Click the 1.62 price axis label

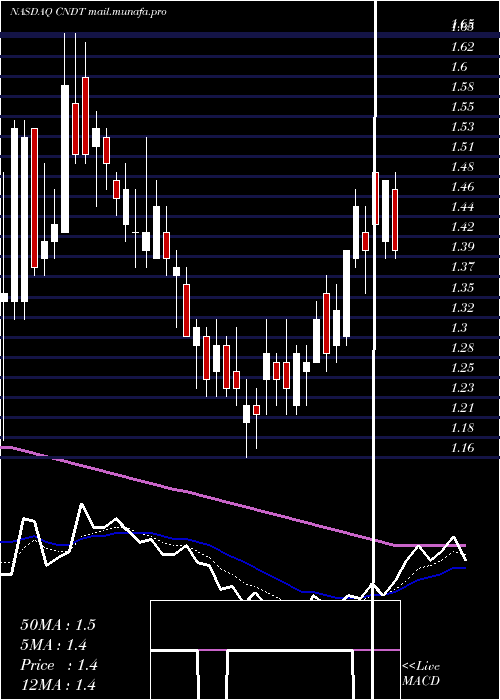coord(462,46)
